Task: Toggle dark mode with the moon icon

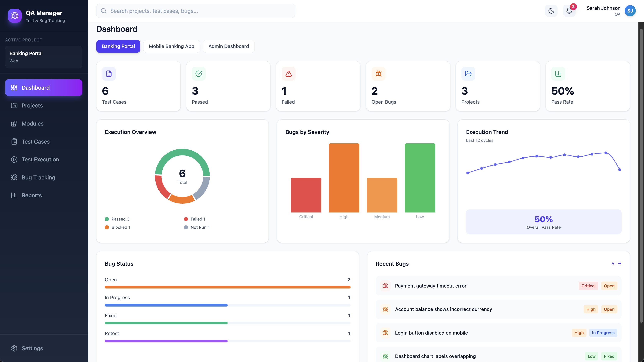Action: pos(551,11)
